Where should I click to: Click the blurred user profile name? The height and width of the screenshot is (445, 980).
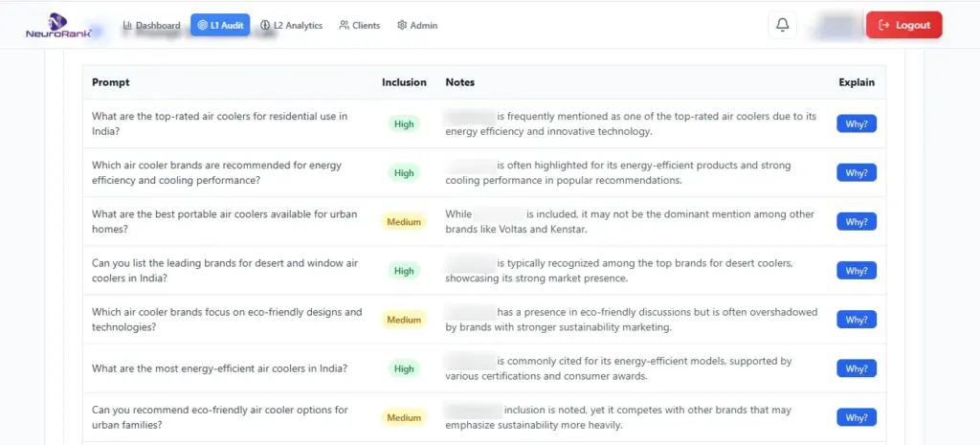point(835,25)
